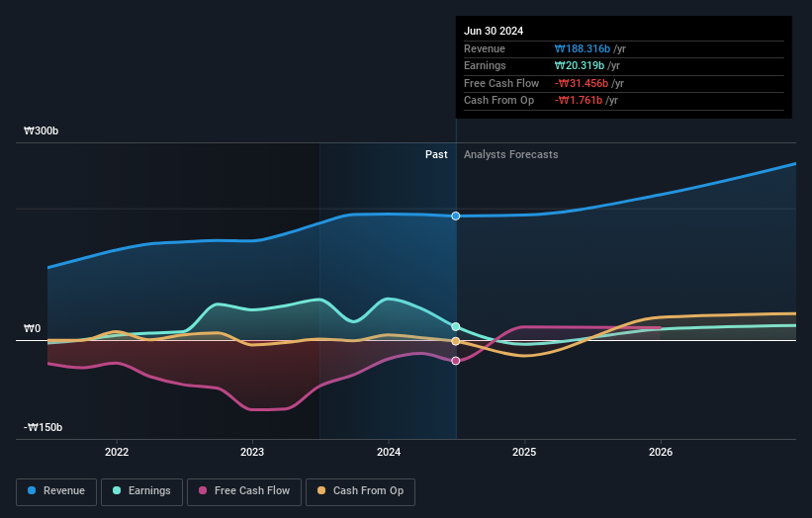
Task: Click the Jun 30 2024 tooltip date
Action: [x=494, y=31]
